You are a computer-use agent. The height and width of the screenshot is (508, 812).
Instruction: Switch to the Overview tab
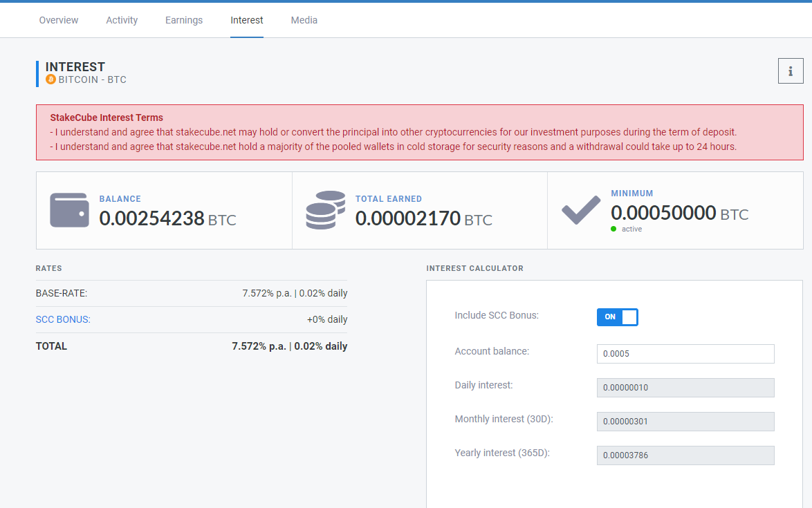[x=59, y=20]
